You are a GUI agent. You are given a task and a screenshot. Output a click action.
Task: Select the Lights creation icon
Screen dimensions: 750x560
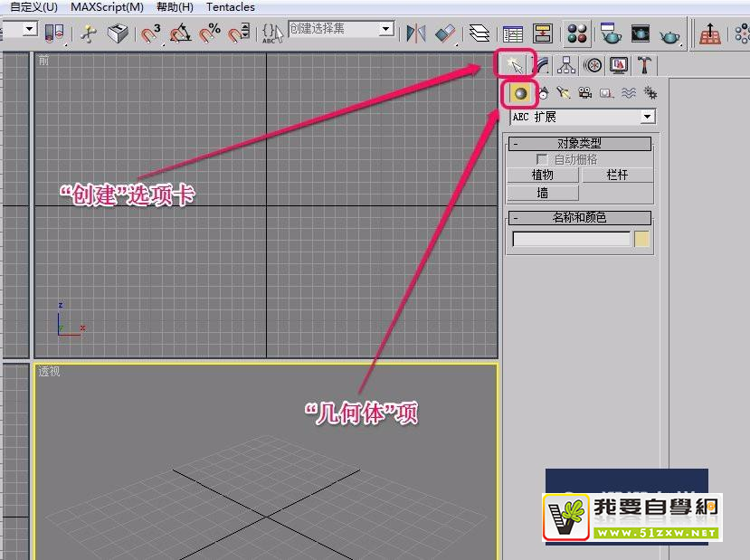tap(565, 92)
